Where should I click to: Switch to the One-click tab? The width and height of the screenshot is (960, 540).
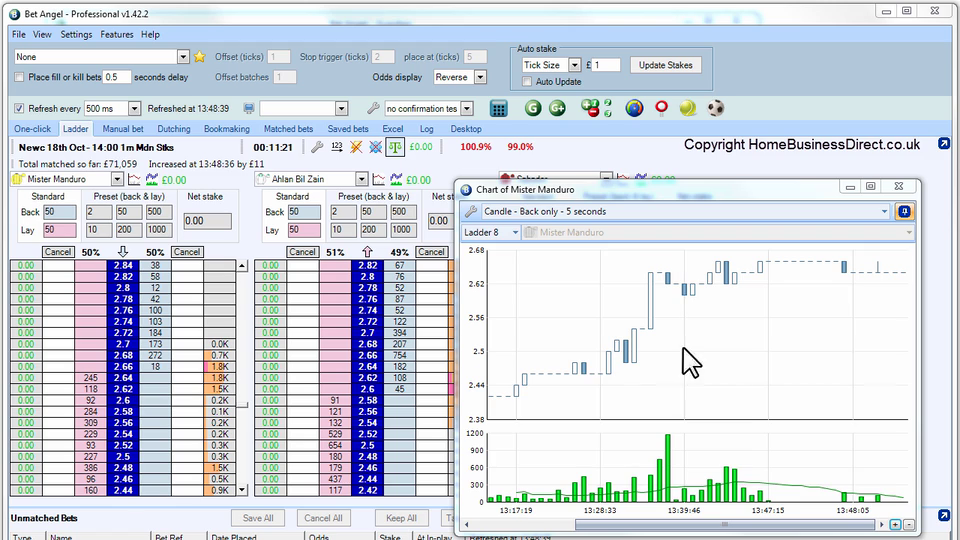tap(32, 129)
